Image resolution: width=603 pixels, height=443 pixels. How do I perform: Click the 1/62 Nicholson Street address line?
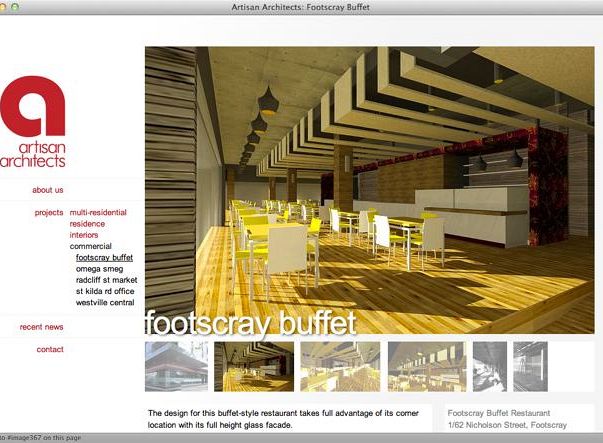[507, 425]
